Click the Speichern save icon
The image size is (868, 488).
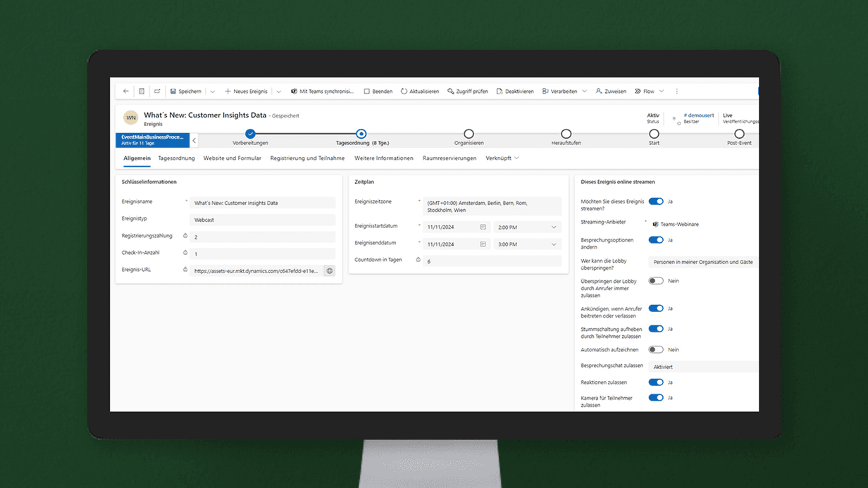pyautogui.click(x=173, y=92)
